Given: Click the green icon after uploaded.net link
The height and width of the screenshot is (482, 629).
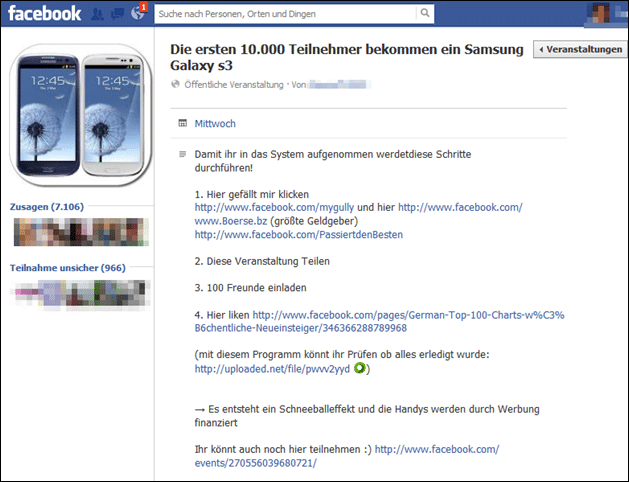Looking at the screenshot, I should pyautogui.click(x=359, y=368).
